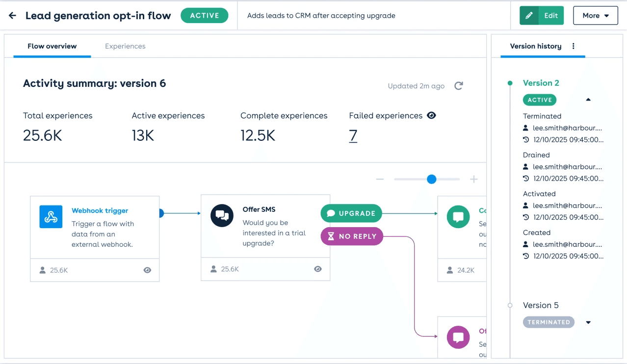Collapse Version 2 details arrow
The image size is (627, 364).
pos(588,100)
